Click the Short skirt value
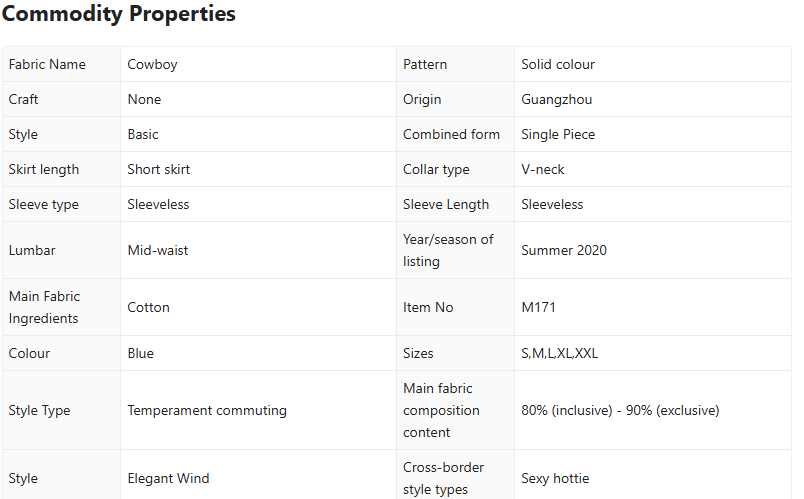Screen dimensions: 804x499 158,169
